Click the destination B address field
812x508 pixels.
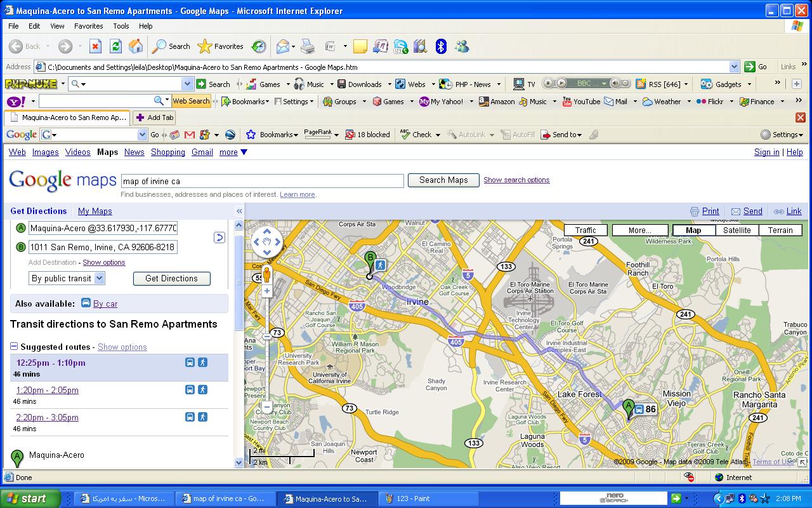pyautogui.click(x=103, y=247)
